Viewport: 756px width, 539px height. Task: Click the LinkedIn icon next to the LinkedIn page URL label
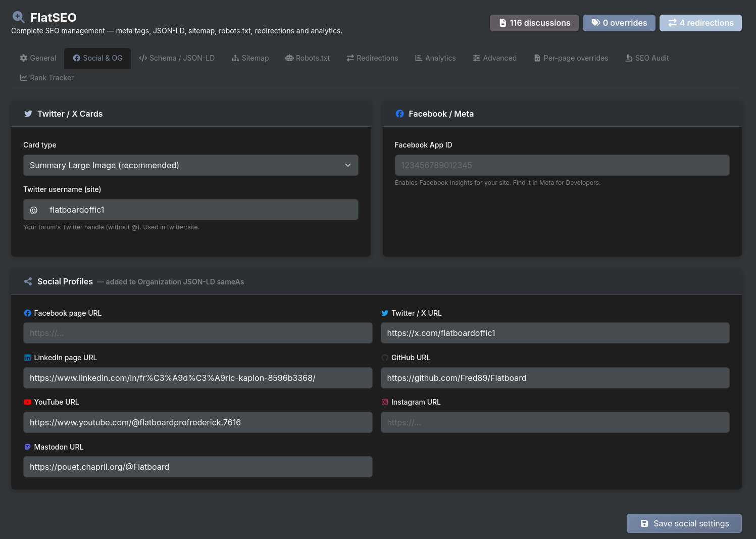click(28, 358)
